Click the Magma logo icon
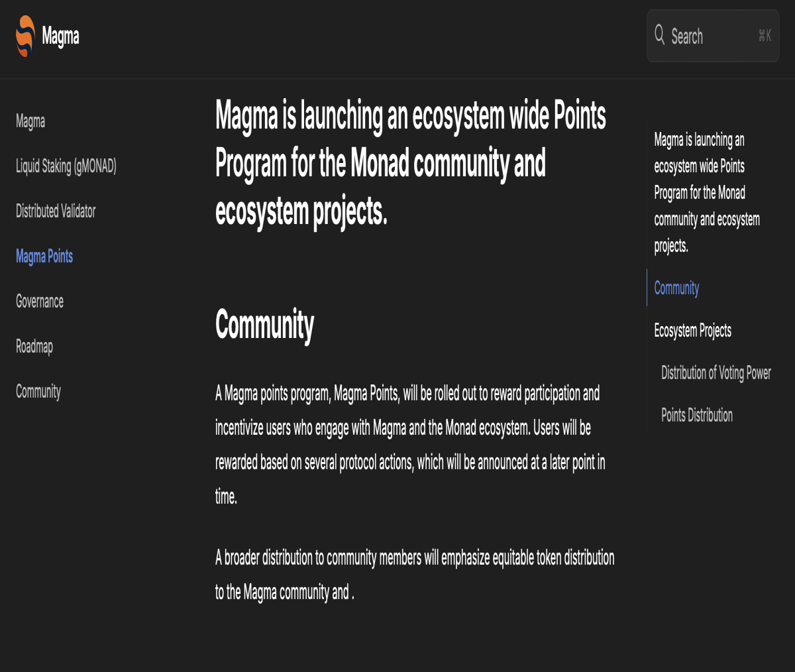The image size is (795, 672). [x=25, y=36]
